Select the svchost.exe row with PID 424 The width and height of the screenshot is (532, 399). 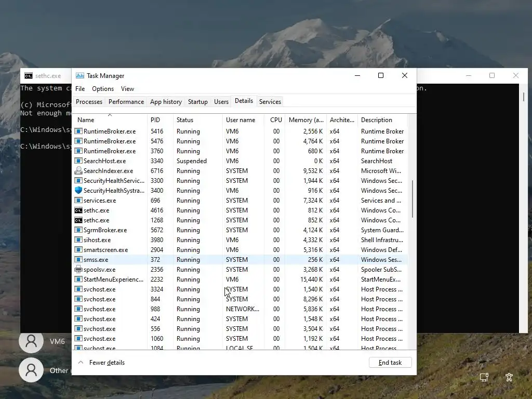[x=241, y=318]
